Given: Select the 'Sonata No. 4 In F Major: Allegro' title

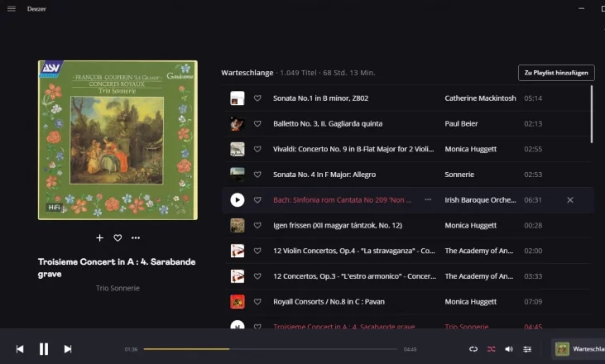Looking at the screenshot, I should point(324,175).
